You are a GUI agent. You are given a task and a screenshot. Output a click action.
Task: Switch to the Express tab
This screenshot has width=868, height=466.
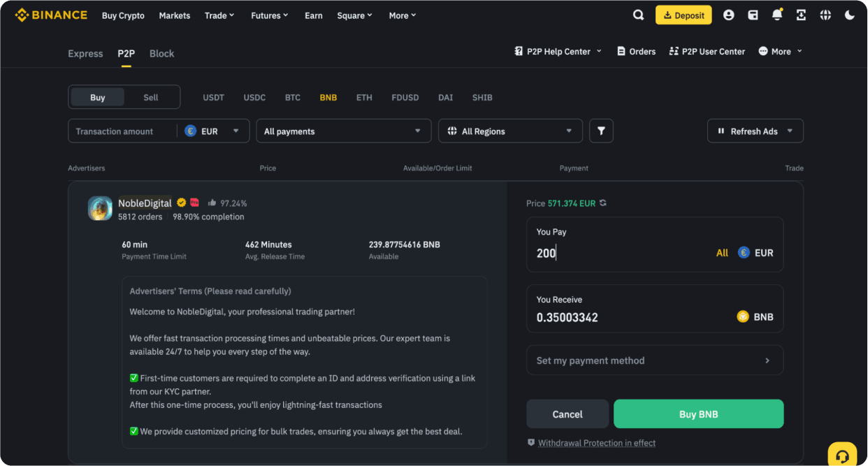(x=85, y=54)
